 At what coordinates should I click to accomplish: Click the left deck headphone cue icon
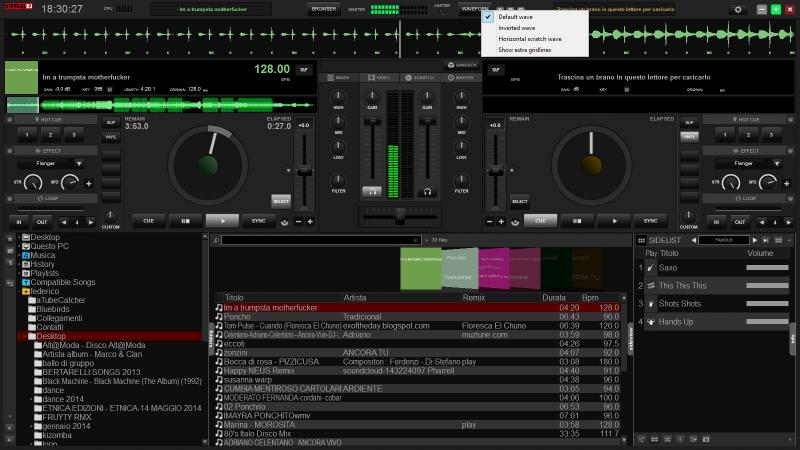(372, 190)
